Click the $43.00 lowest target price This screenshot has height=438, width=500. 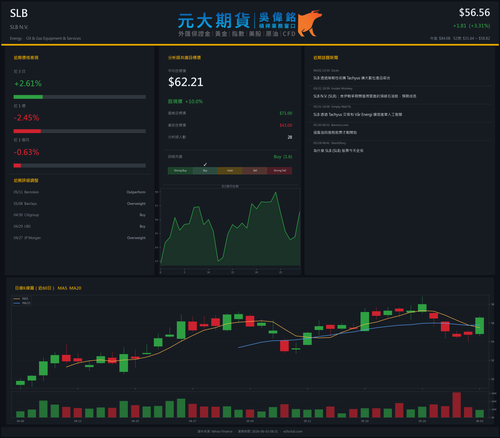pyautogui.click(x=286, y=125)
